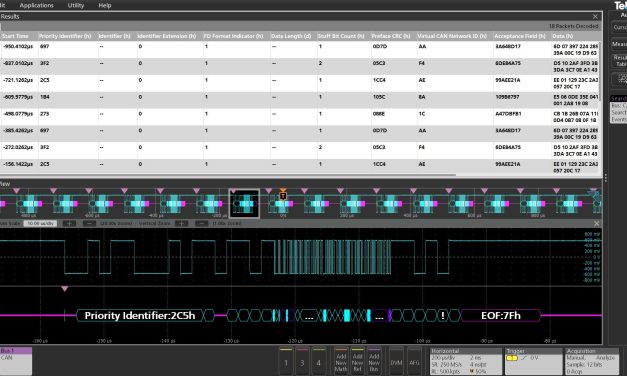
Task: Open the Acquisition settings badge
Action: (x=592, y=361)
